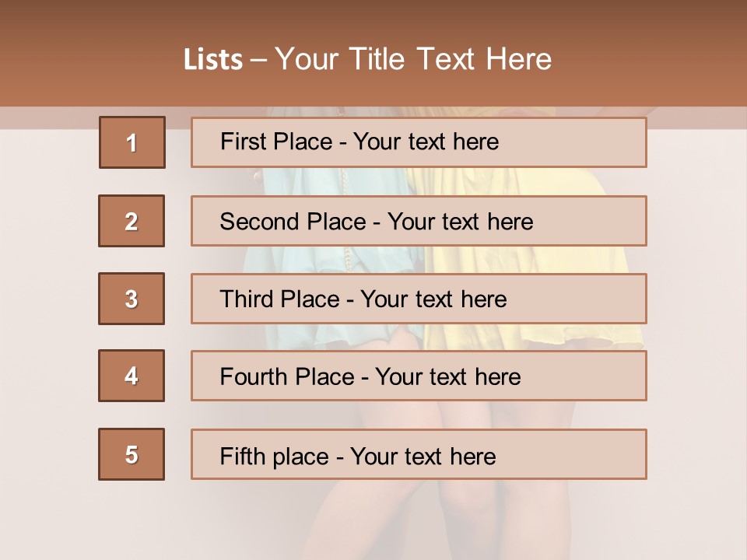
Task: Click the blank beige area below number 5
Action: (132, 521)
